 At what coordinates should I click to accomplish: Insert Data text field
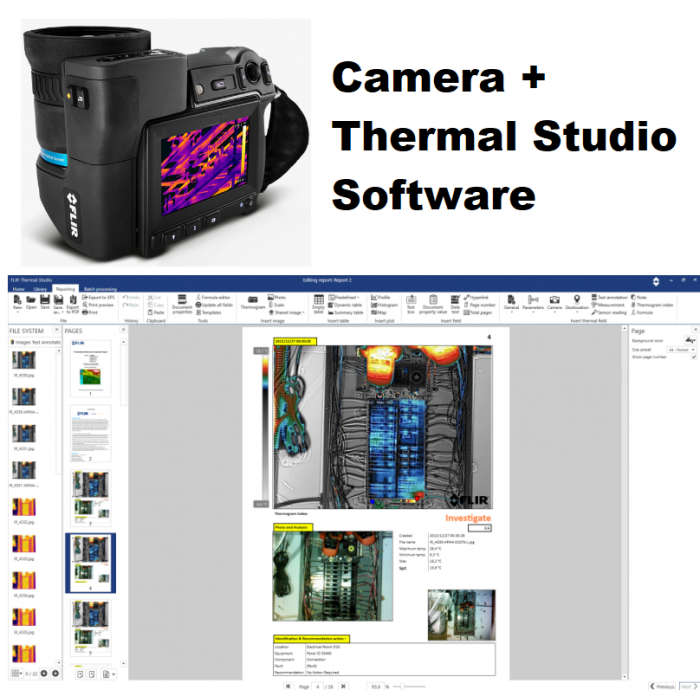point(455,304)
